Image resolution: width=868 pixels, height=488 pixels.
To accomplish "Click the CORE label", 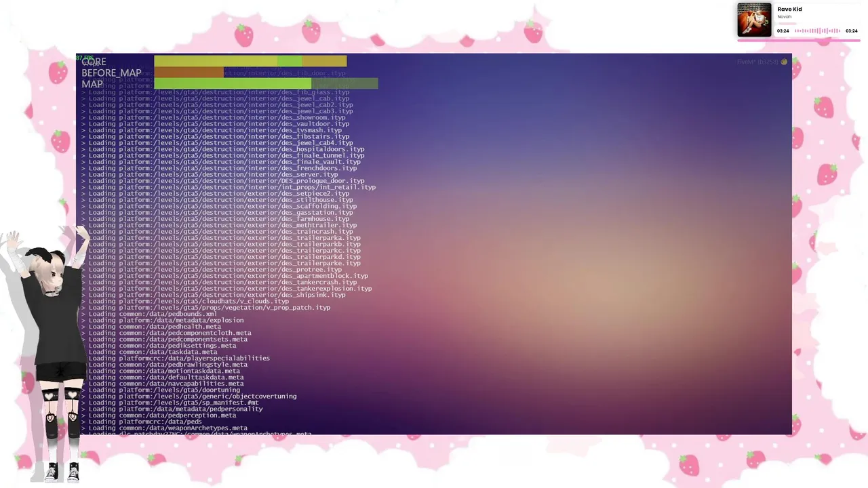I will click(94, 62).
